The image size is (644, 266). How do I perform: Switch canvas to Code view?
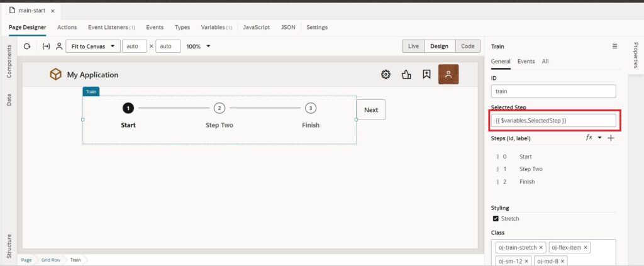468,47
